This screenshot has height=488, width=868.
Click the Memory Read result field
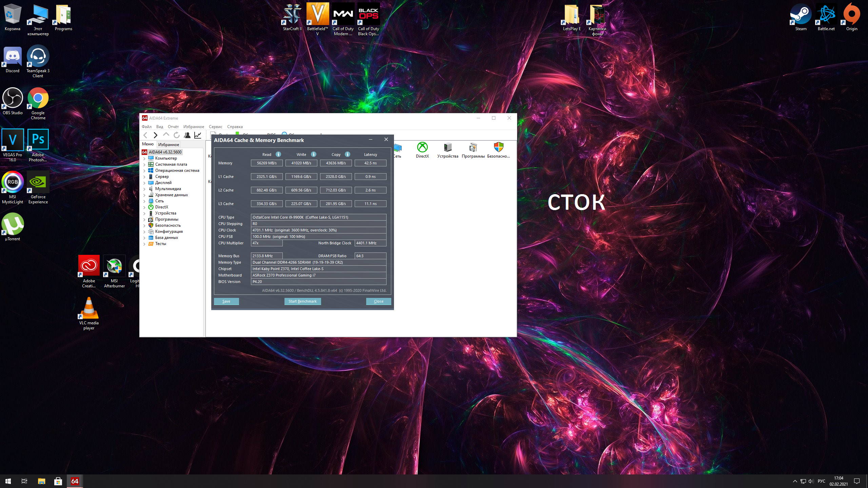(267, 163)
